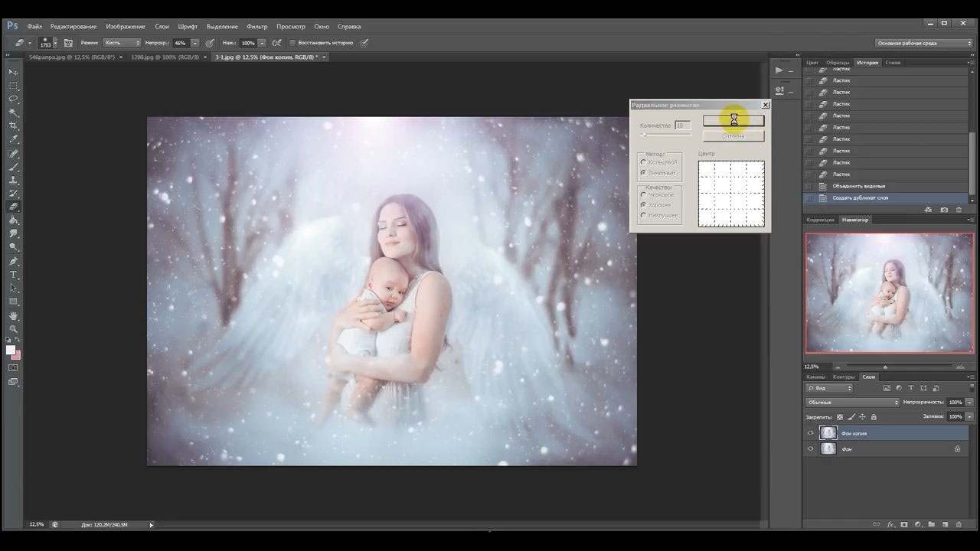Open the brush panel toggle in options bar
The image size is (980, 551).
click(x=68, y=43)
